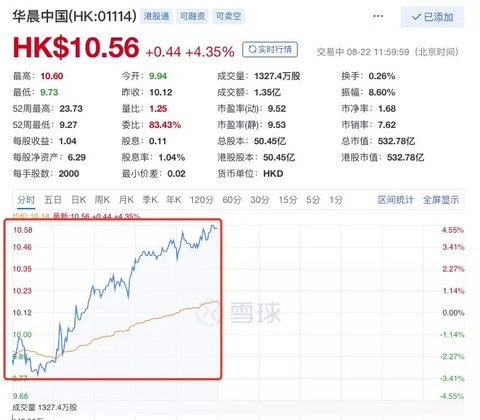The height and width of the screenshot is (420, 480).
Task: Open the 区间统计 link
Action: tap(396, 200)
